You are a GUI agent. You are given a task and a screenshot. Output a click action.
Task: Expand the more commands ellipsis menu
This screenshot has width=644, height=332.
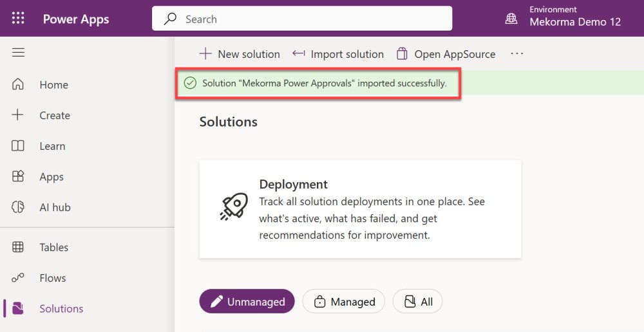(x=517, y=54)
